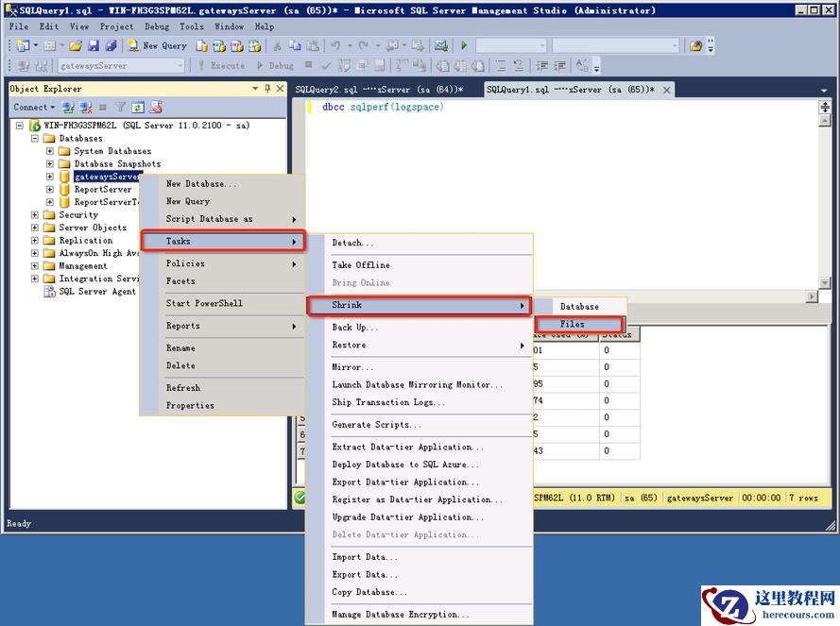The height and width of the screenshot is (626, 840).
Task: Click the Open File folder icon
Action: pos(77,45)
